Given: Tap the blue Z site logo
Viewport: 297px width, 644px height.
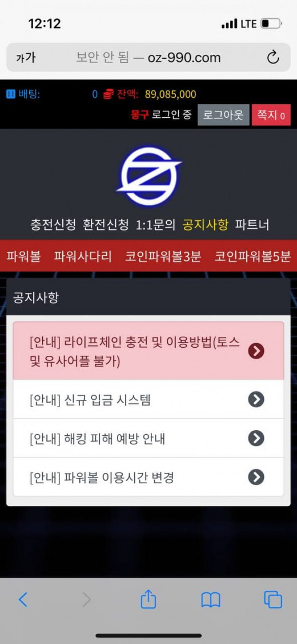Looking at the screenshot, I should [148, 177].
